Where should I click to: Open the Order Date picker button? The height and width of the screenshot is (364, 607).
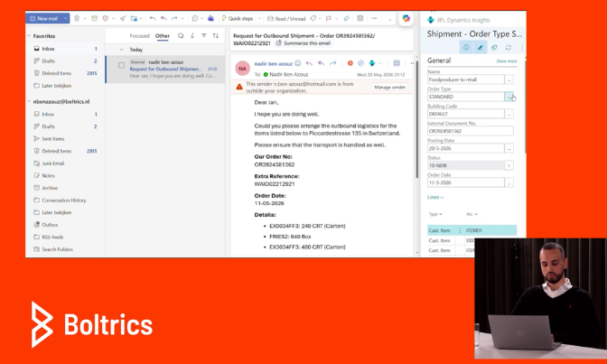tap(509, 182)
